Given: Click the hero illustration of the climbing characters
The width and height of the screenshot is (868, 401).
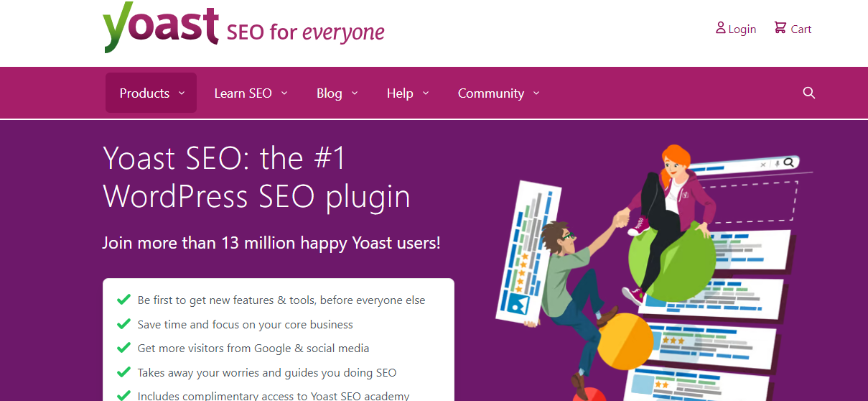Looking at the screenshot, I should (653, 272).
